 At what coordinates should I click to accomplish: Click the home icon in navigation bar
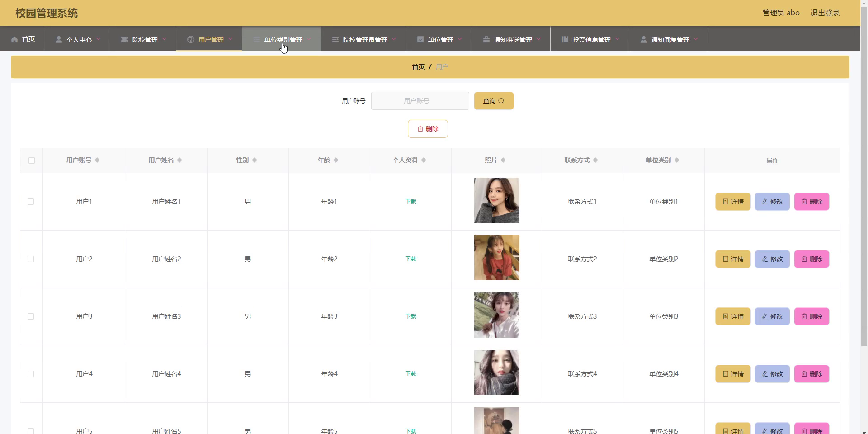(14, 39)
